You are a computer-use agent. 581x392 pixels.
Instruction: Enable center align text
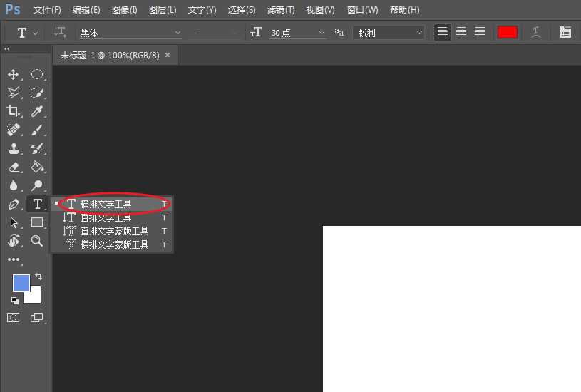pyautogui.click(x=461, y=33)
